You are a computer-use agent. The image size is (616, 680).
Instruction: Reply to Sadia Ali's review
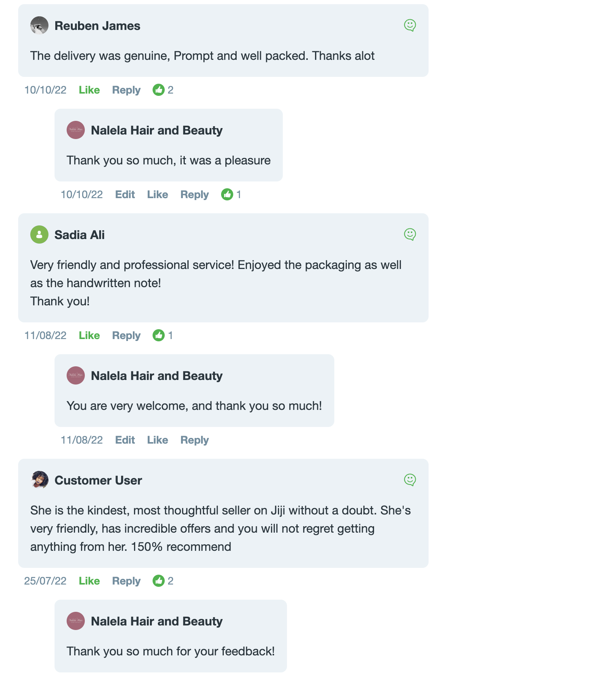tap(126, 336)
